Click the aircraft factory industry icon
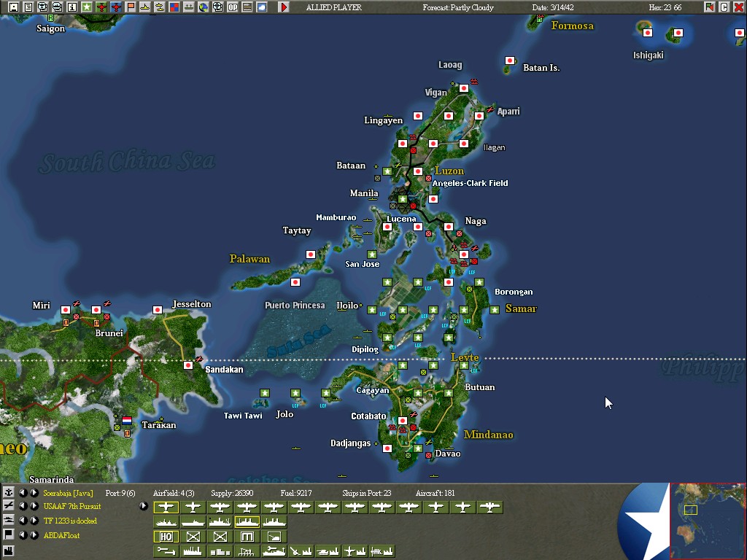 coord(355,551)
